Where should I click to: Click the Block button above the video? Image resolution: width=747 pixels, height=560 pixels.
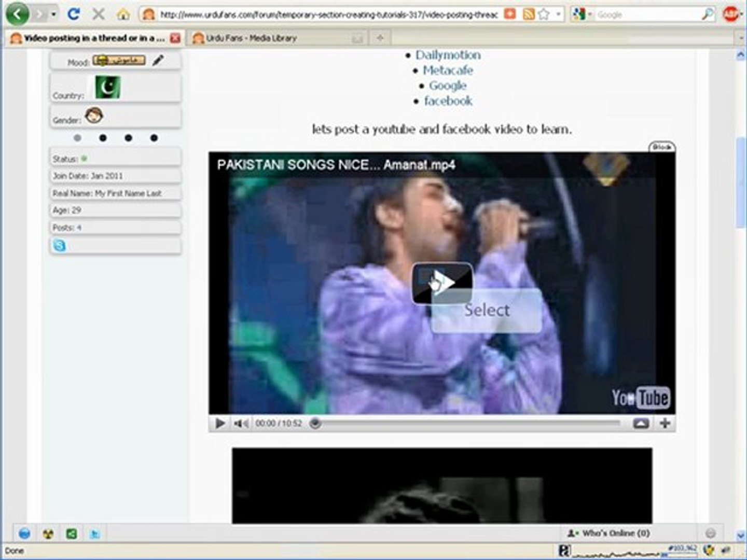pyautogui.click(x=662, y=147)
